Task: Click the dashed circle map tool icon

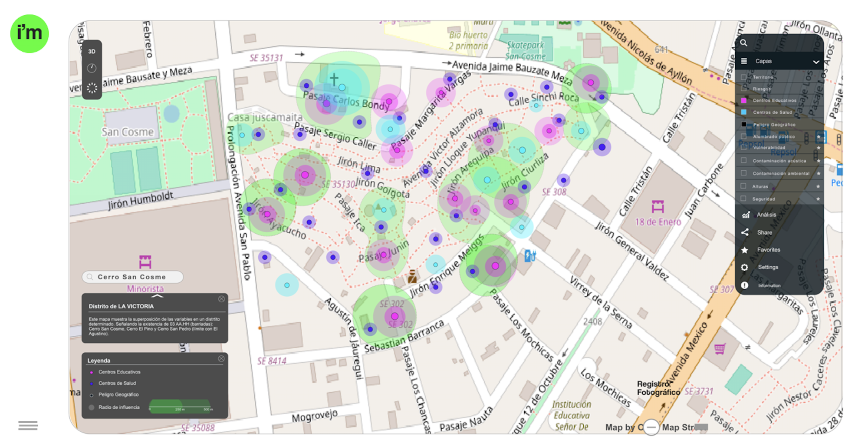Action: 92,88
